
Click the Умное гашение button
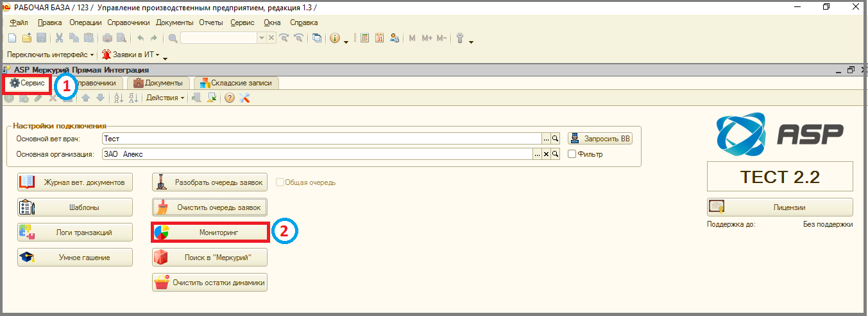[x=75, y=258]
